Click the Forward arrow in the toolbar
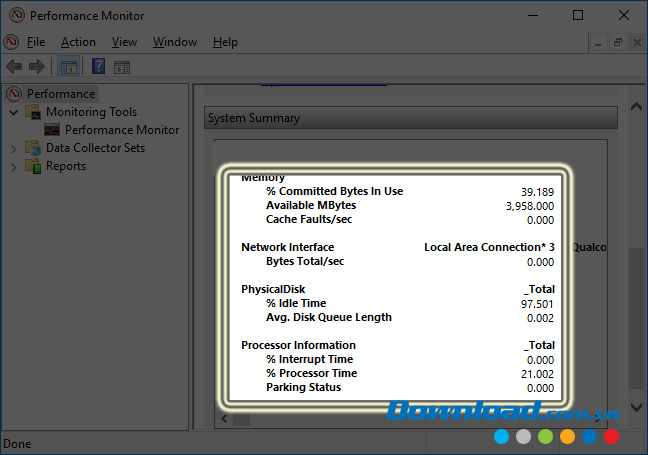Screen dimensions: 648x455 (36, 67)
